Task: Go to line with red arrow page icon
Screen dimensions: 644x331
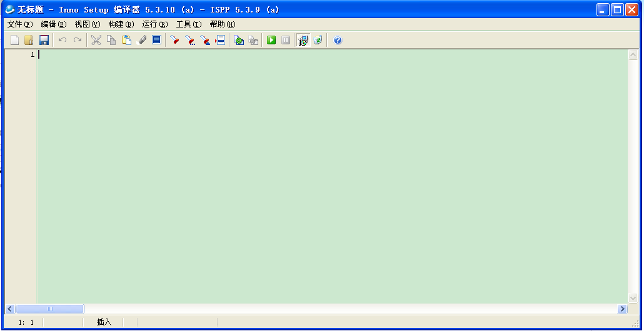Action: tap(220, 40)
